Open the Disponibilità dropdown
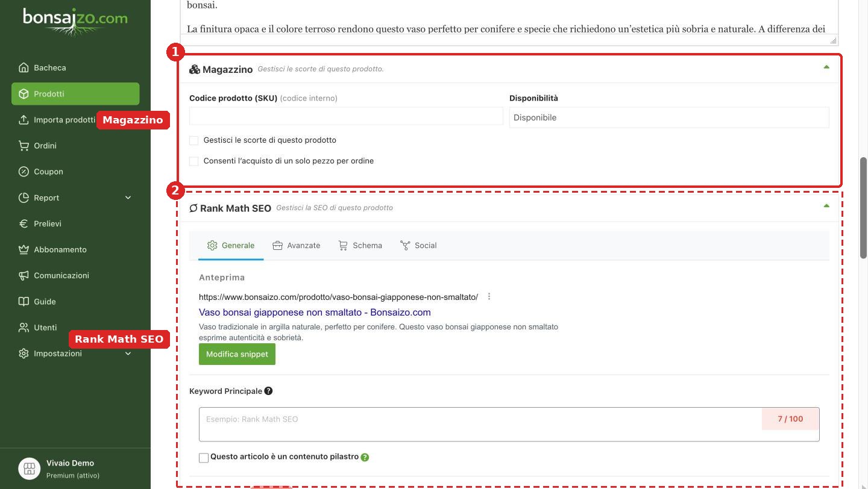The image size is (868, 489). pos(669,117)
